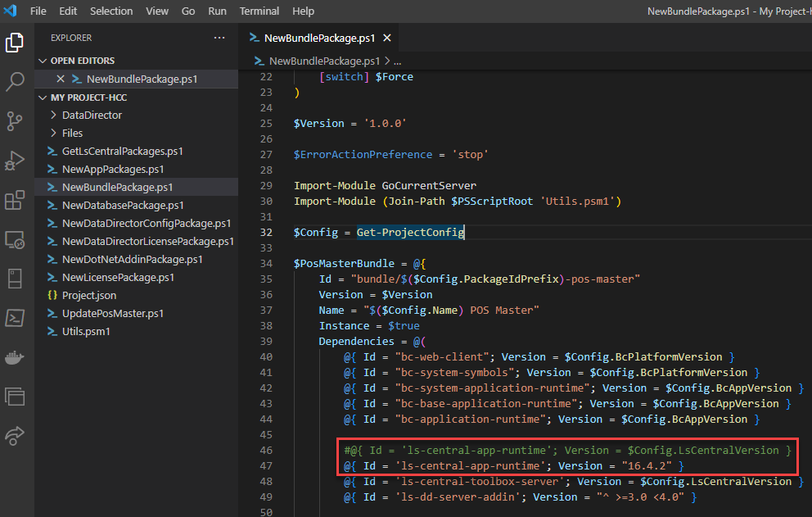The image size is (812, 517).
Task: Collapse the MY PROJECT-HCC section
Action: 43,98
